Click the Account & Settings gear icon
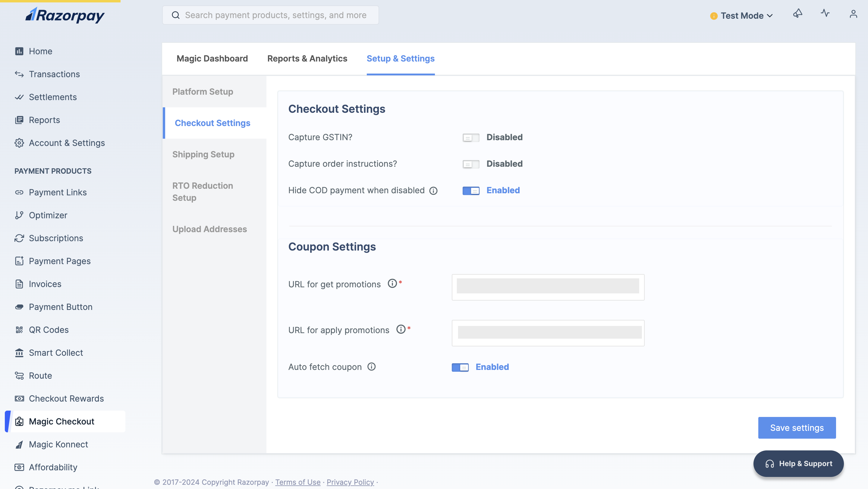Viewport: 868px width, 489px height. [19, 143]
